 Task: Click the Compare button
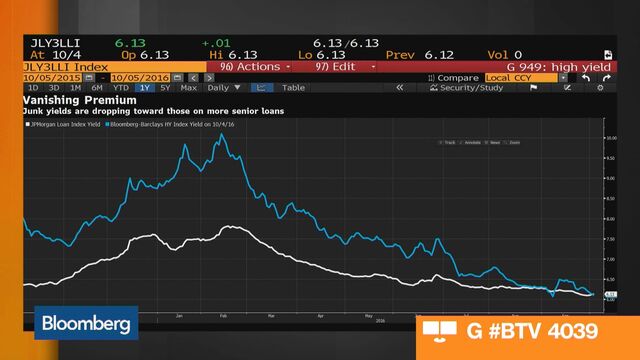coord(453,78)
